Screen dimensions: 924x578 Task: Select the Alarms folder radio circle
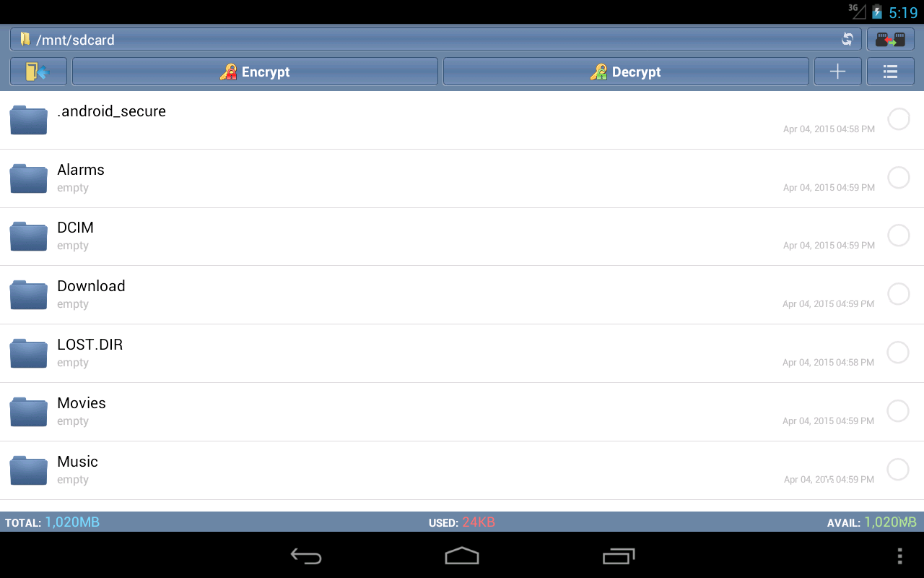[898, 178]
